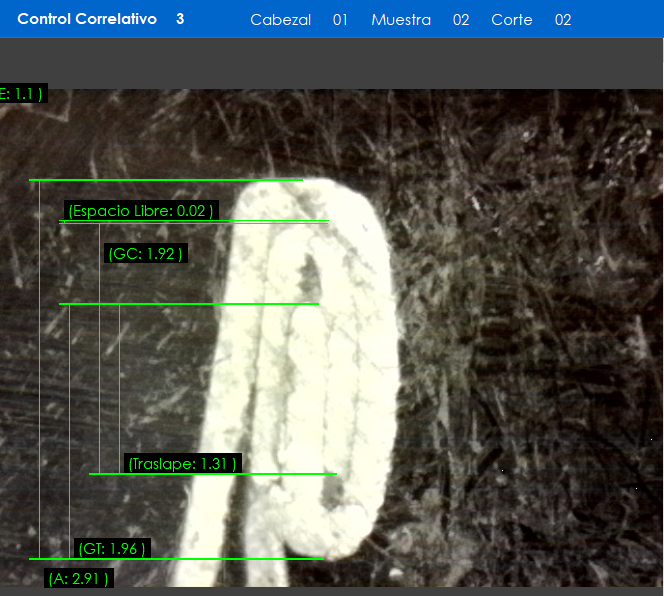Click the Muestra label in header
Image resolution: width=664 pixels, height=596 pixels.
tap(400, 20)
